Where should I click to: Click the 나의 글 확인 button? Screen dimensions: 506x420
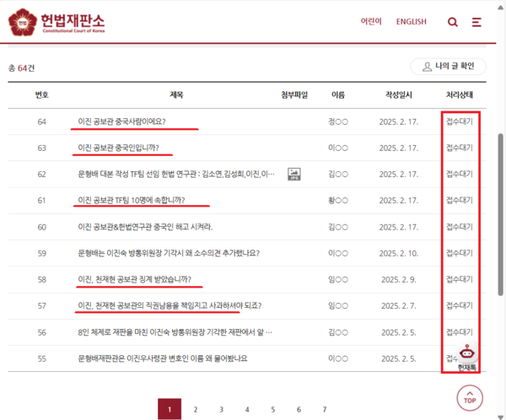coord(448,67)
